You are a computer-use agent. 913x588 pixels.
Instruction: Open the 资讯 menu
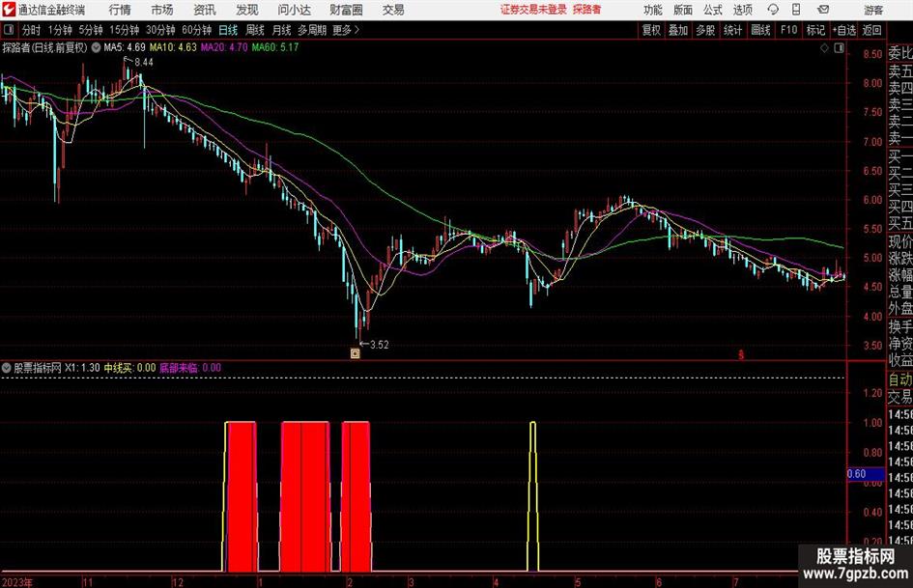(x=205, y=10)
